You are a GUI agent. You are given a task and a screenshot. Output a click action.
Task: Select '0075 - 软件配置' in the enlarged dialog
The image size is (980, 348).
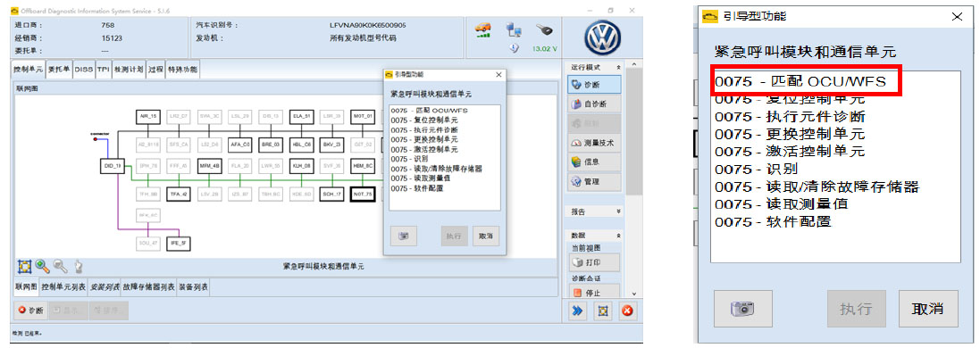(x=773, y=221)
